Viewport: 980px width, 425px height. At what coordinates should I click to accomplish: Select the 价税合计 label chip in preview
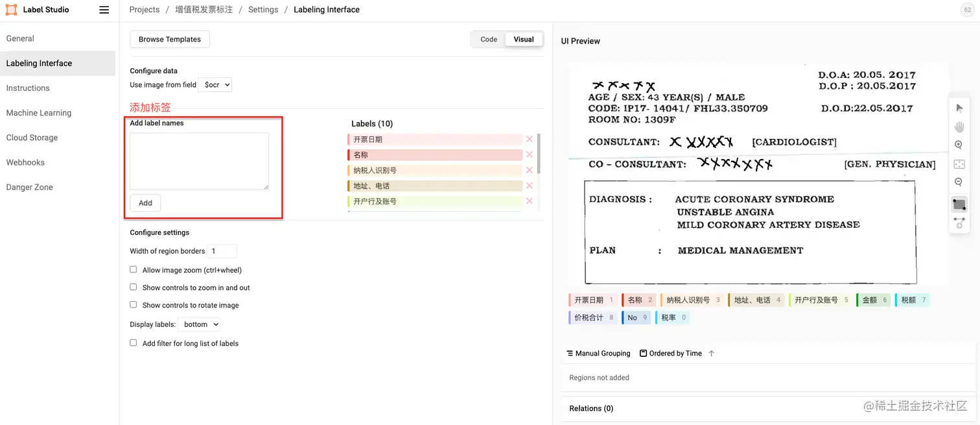[592, 317]
